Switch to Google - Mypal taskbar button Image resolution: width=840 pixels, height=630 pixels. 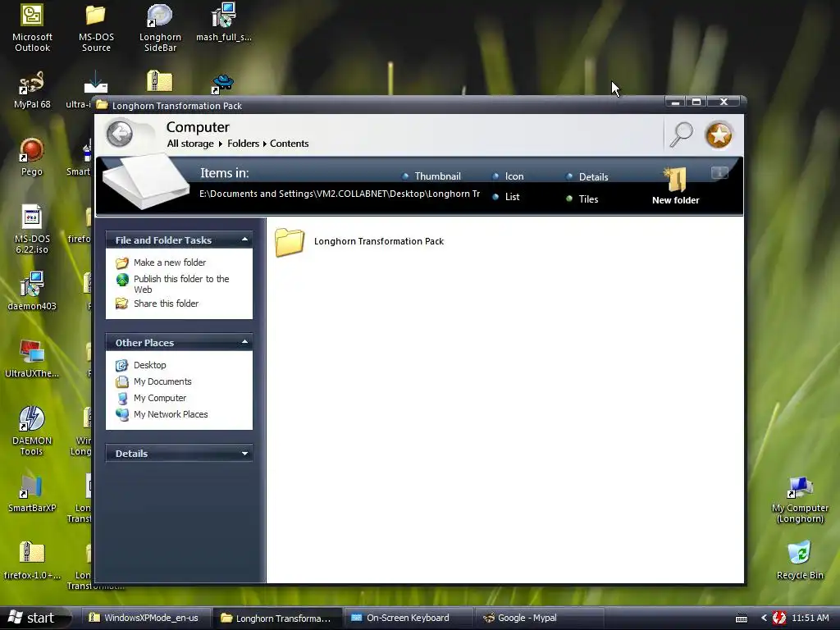pyautogui.click(x=539, y=618)
